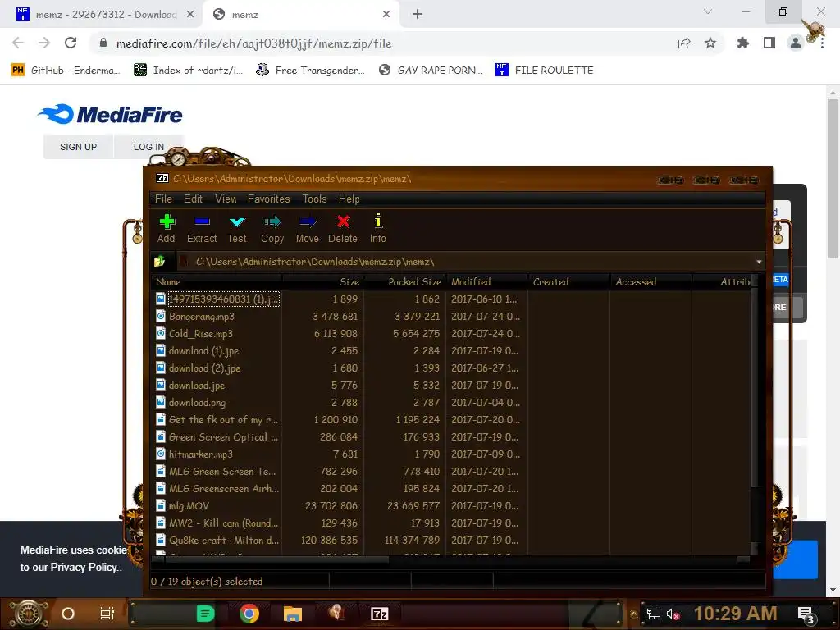Click the Chrome back arrow

[x=18, y=43]
